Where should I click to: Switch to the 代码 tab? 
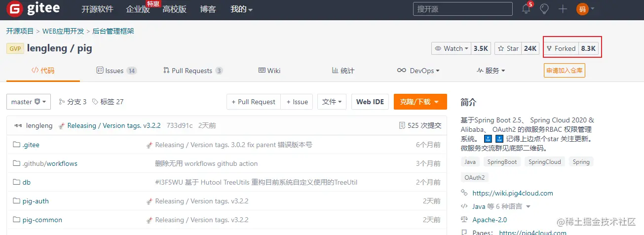pyautogui.click(x=43, y=71)
